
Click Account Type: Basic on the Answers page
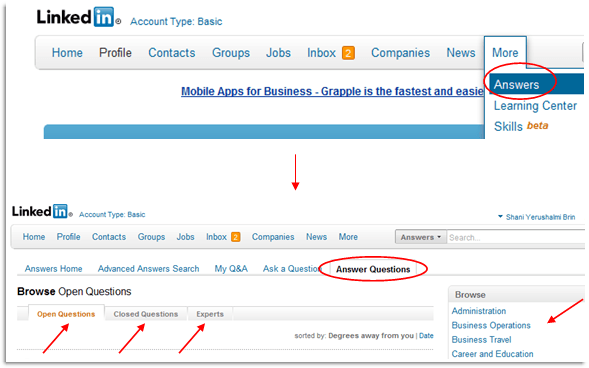click(112, 214)
